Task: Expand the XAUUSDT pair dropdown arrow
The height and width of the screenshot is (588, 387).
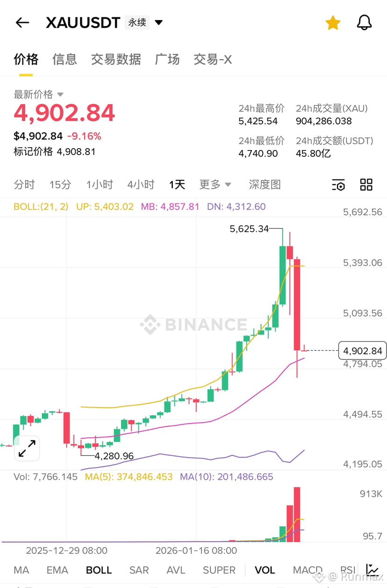Action: [x=158, y=22]
